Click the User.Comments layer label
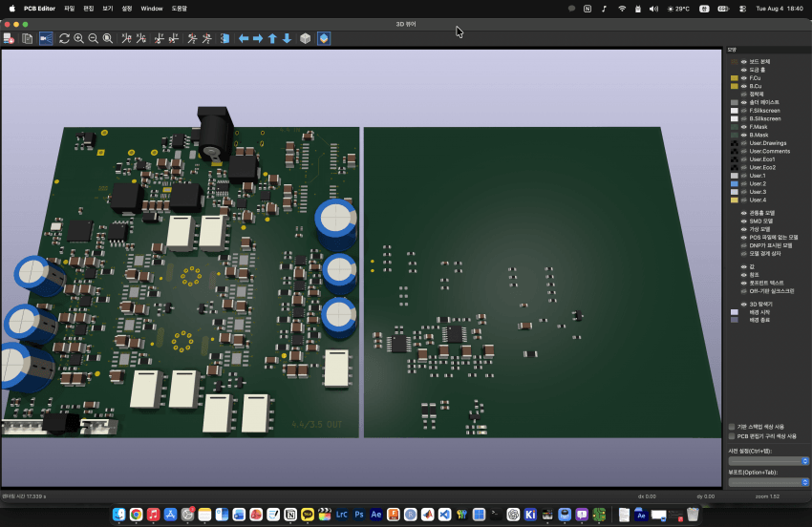Image resolution: width=812 pixels, height=527 pixels. 770,151
